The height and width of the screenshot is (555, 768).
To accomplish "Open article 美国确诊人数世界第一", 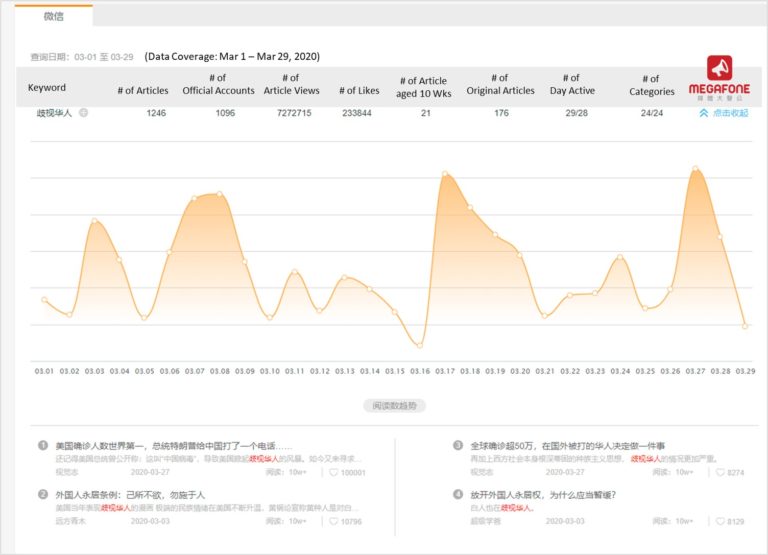I will pyautogui.click(x=173, y=446).
